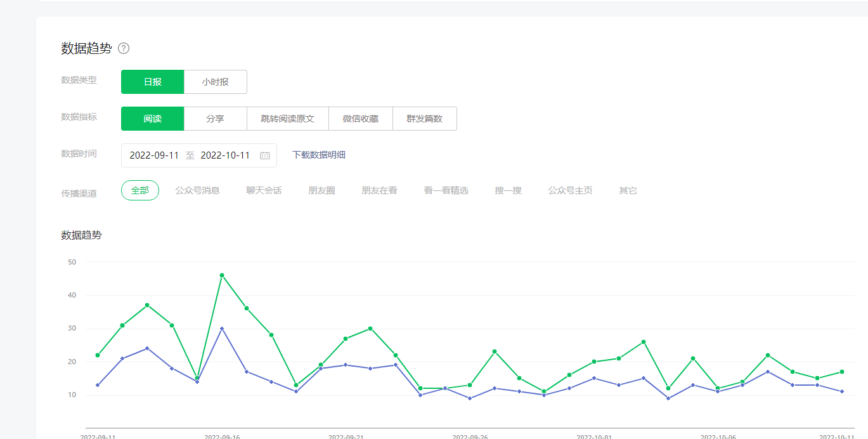This screenshot has height=439, width=868.
Task: Click the 10 y-axis label
Action: pyautogui.click(x=72, y=395)
